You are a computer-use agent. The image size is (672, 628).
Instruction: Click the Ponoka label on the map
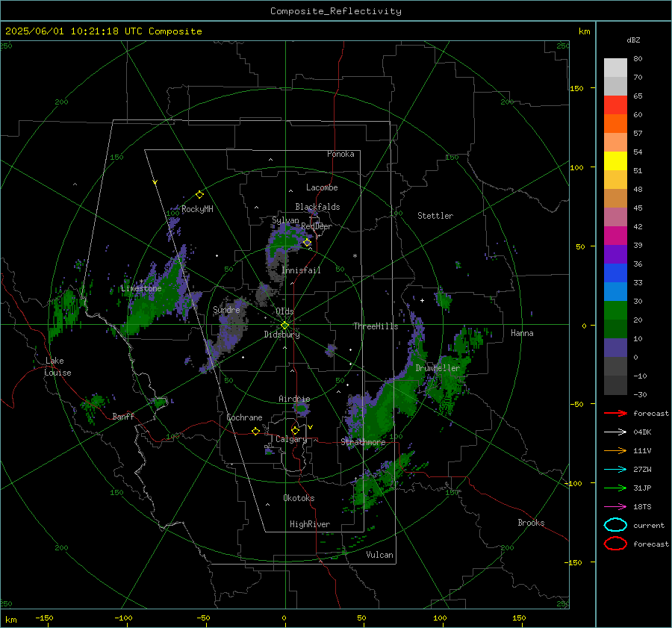(x=340, y=154)
